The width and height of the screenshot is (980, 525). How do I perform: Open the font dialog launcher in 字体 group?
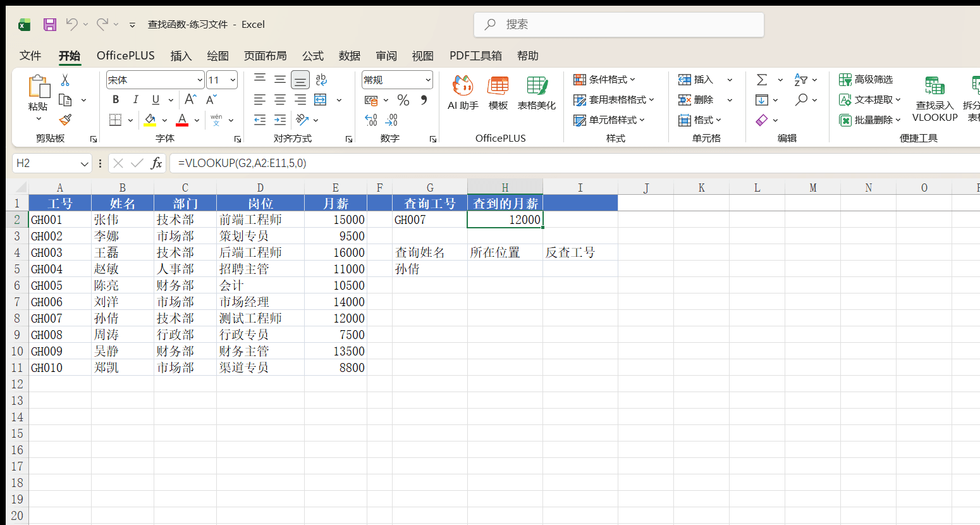tap(238, 139)
